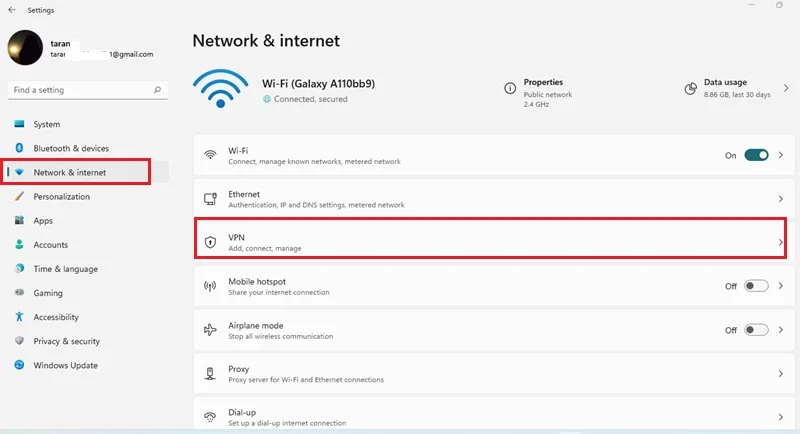Click the Airplane mode plane icon

click(x=210, y=330)
